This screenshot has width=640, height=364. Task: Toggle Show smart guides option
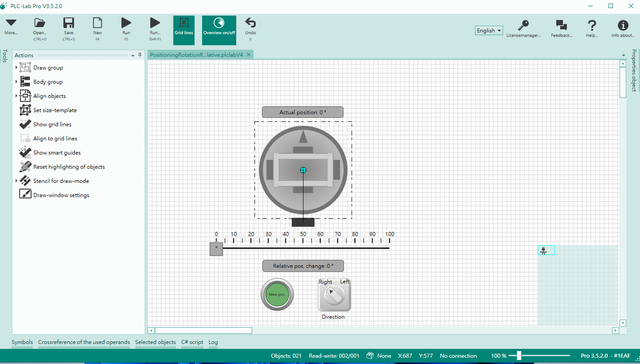tap(57, 153)
